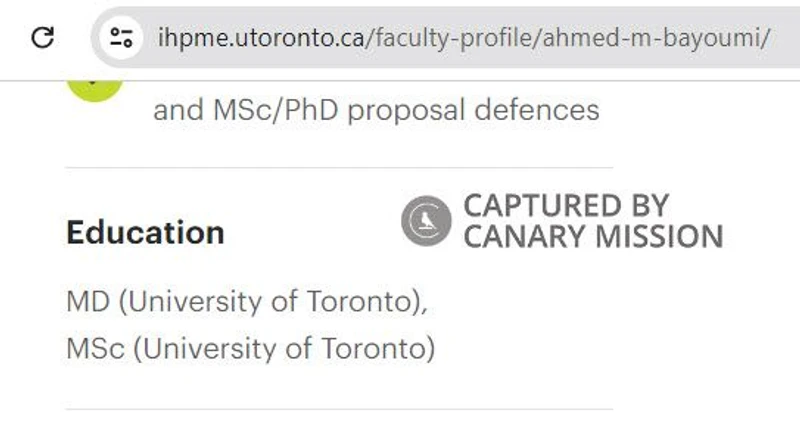
Task: Click the word 'defences' in the top line
Action: pyautogui.click(x=537, y=110)
